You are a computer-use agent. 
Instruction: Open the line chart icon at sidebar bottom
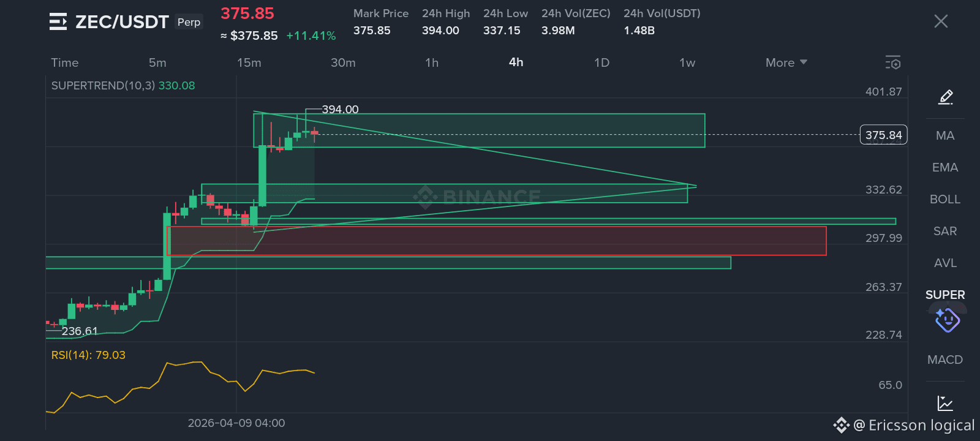click(945, 403)
